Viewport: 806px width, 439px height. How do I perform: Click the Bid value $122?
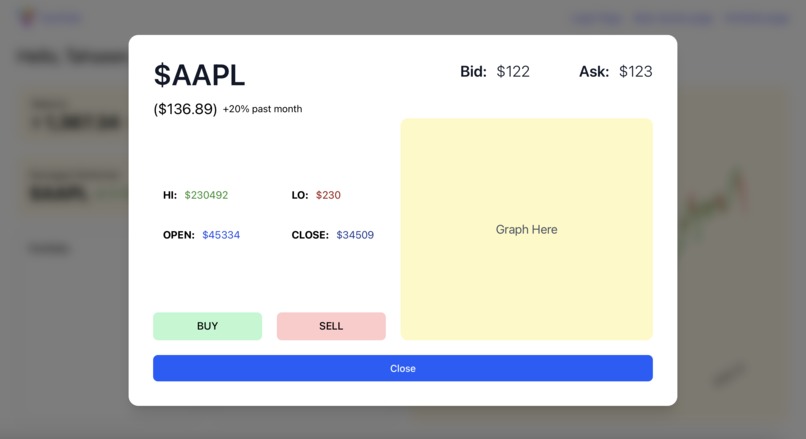pyautogui.click(x=513, y=71)
